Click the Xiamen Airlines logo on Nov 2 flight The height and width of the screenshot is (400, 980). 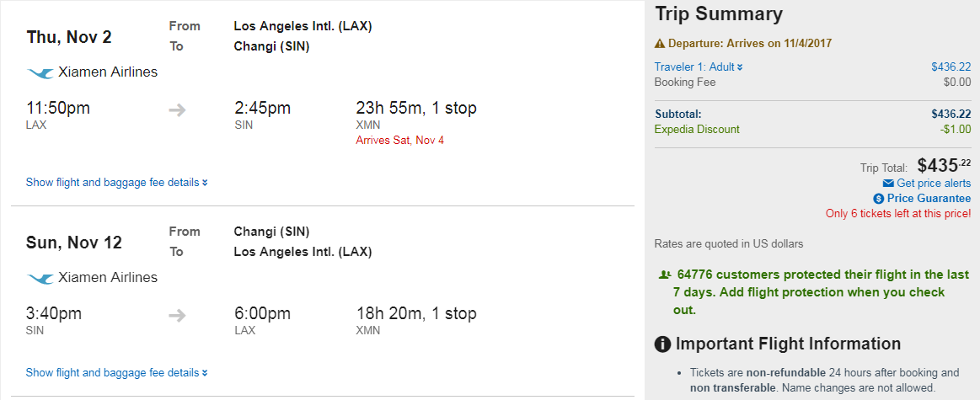[x=40, y=73]
